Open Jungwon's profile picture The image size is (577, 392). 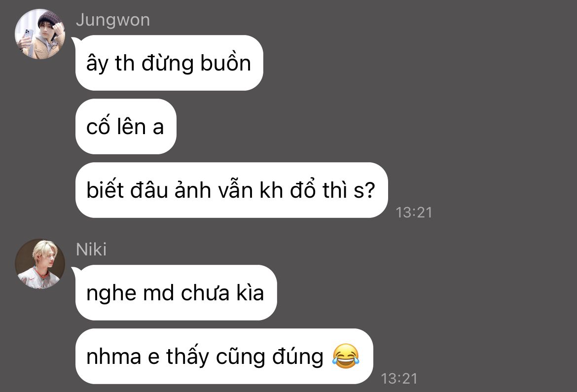tap(40, 34)
